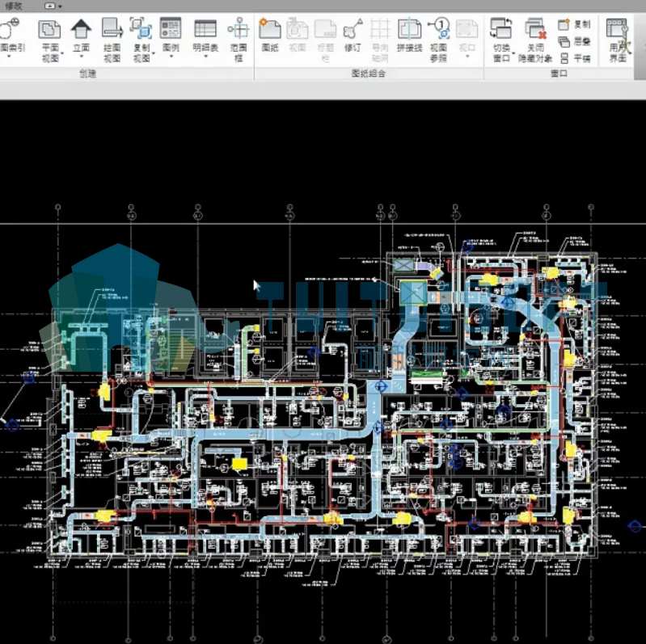Select the 范围框 (Scope Box) tool

[239, 40]
